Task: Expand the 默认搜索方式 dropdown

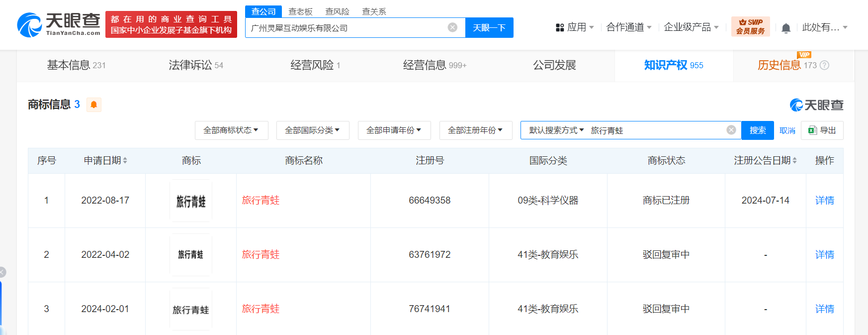Action: click(x=556, y=130)
